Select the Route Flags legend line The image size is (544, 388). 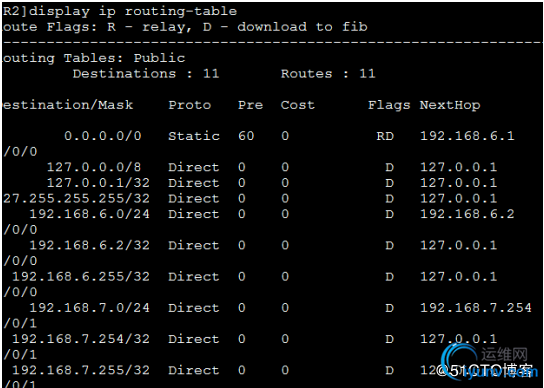coord(185,27)
